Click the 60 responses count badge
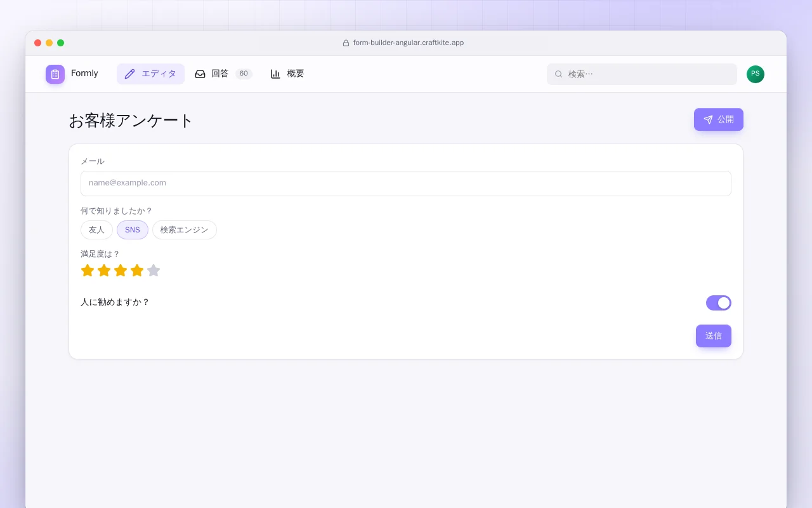812x508 pixels. pyautogui.click(x=244, y=74)
